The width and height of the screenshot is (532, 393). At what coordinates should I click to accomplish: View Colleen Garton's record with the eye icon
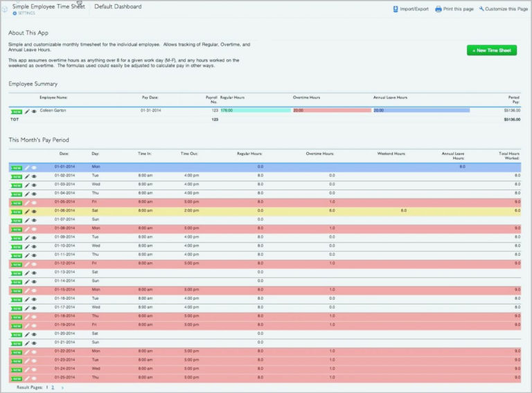click(x=34, y=111)
